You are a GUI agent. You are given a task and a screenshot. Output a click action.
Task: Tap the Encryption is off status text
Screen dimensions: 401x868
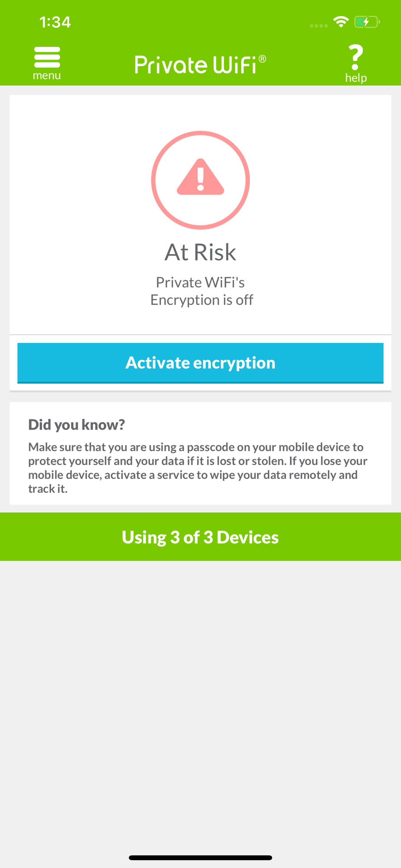click(201, 300)
